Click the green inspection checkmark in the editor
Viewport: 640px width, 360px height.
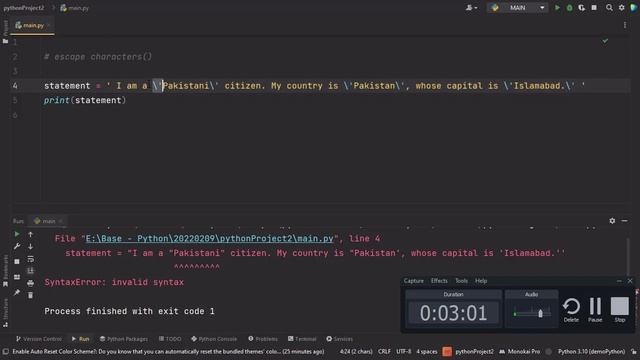pyautogui.click(x=605, y=41)
